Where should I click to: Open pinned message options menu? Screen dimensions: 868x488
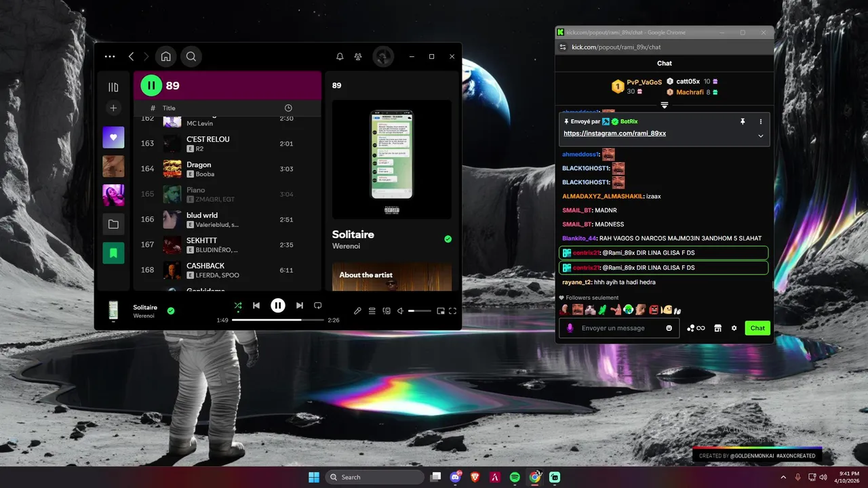click(x=760, y=121)
